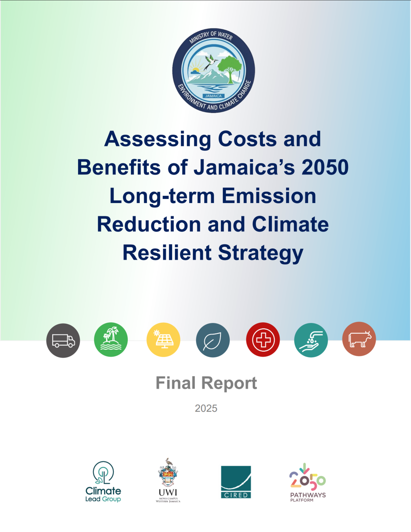411x532 pixels.
Task: Click the brown cow livestock icon
Action: coord(359,339)
